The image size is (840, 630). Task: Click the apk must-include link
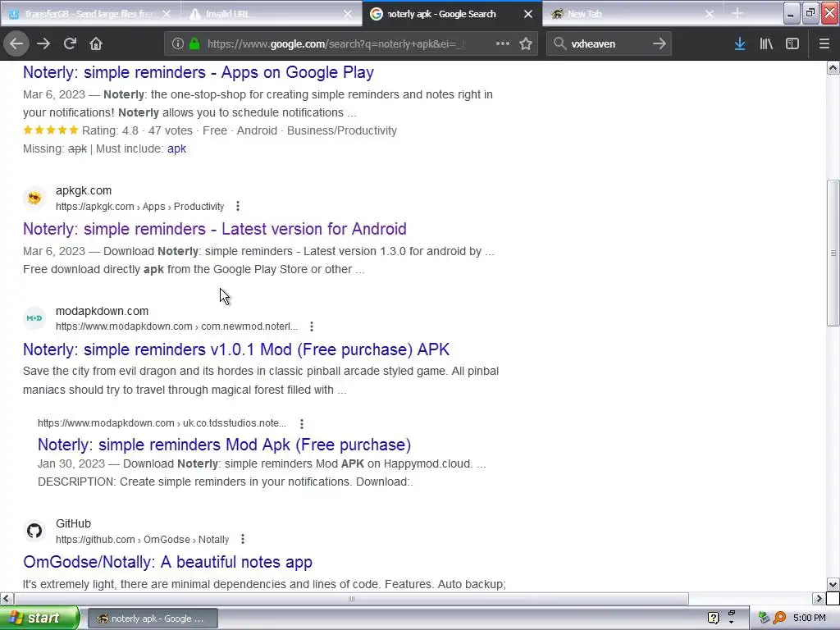(x=176, y=149)
